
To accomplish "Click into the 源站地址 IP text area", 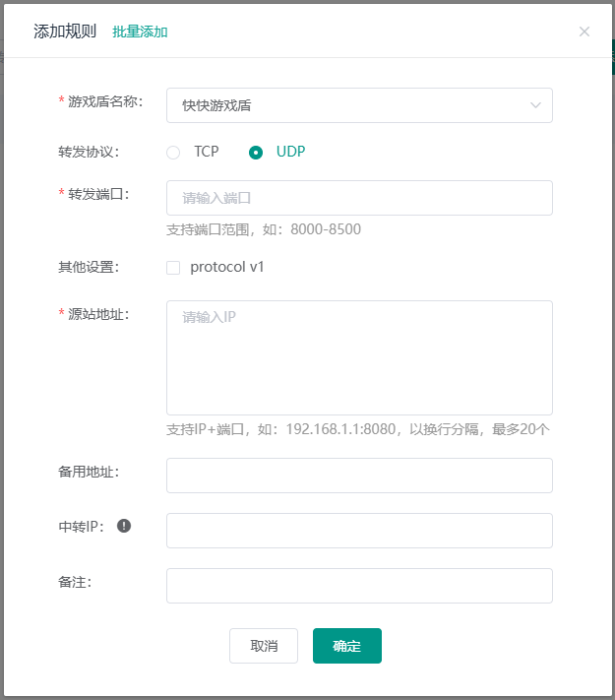I will (x=359, y=357).
